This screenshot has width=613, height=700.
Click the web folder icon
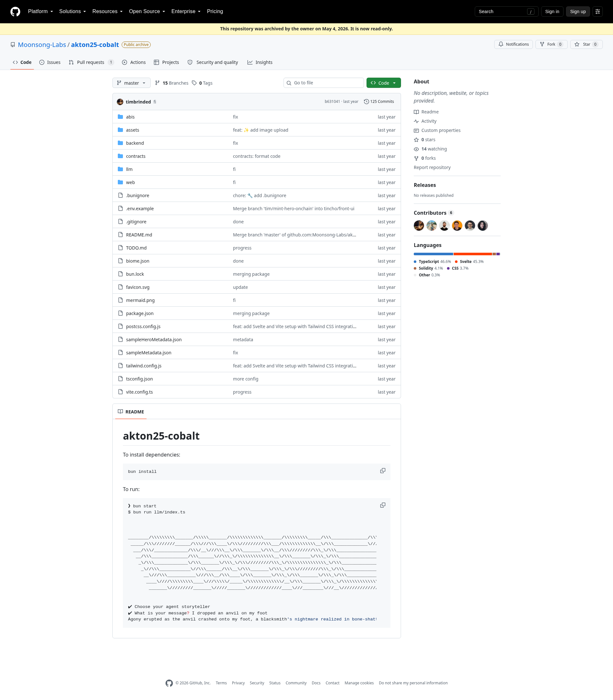[x=120, y=182]
